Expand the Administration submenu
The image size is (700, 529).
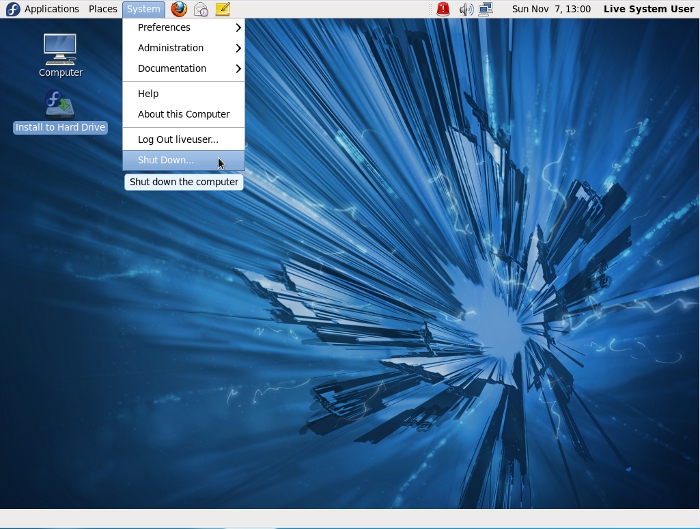tap(183, 48)
